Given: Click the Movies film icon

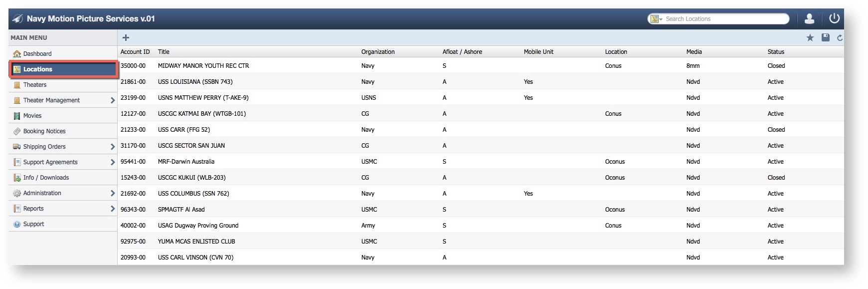Looking at the screenshot, I should (17, 116).
